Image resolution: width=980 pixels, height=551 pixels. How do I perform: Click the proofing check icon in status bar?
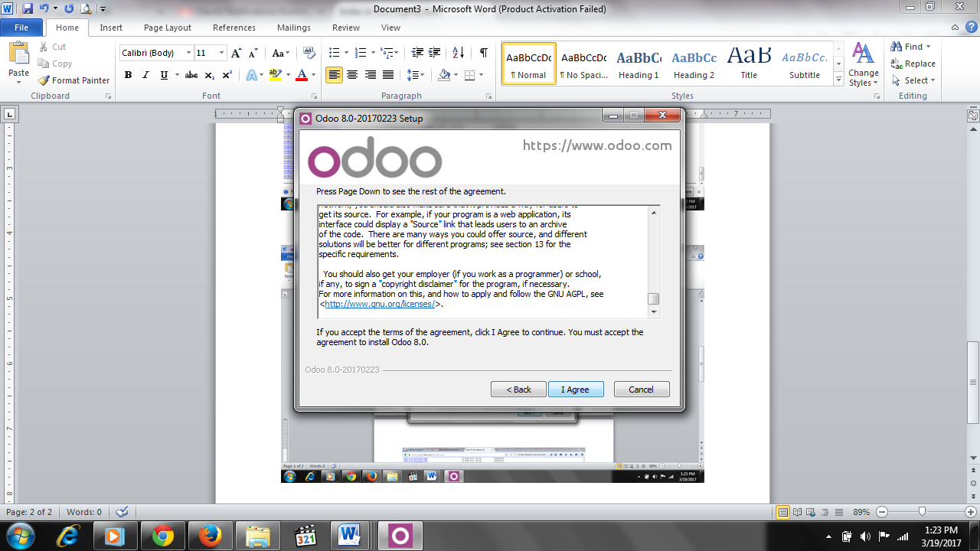point(121,512)
